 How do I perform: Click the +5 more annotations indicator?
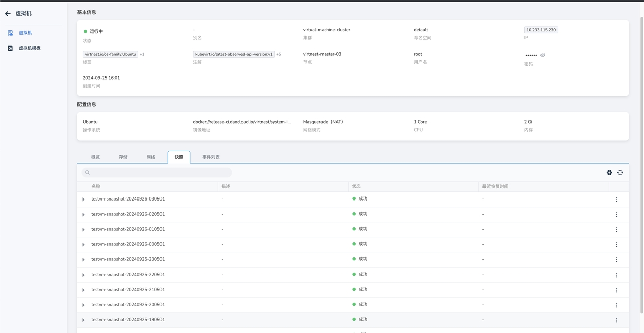(279, 54)
